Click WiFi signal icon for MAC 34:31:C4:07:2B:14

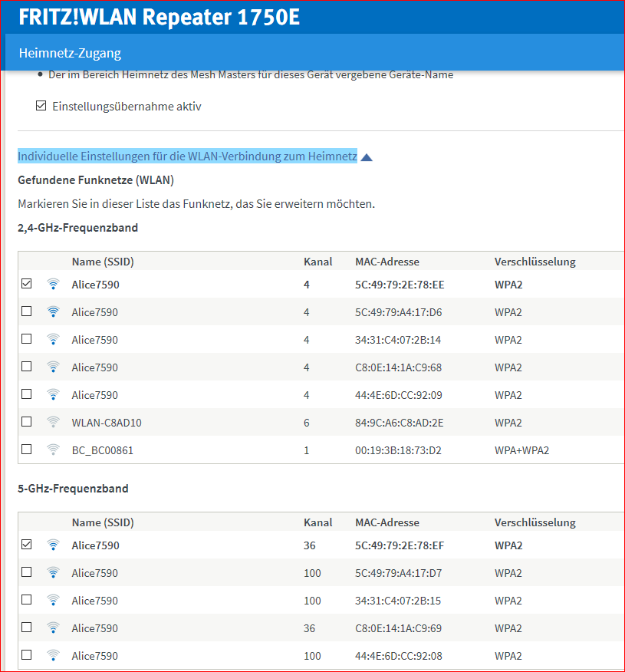pos(53,339)
